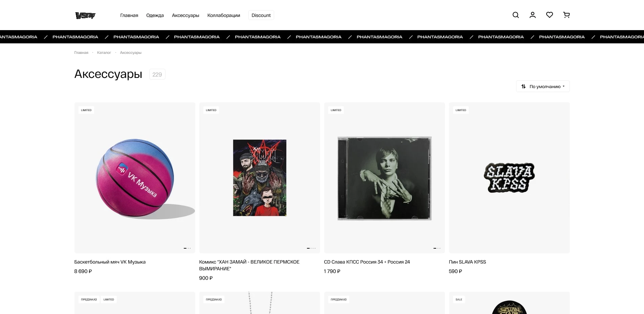Open the favorites heart icon
The width and height of the screenshot is (644, 314).
click(549, 15)
